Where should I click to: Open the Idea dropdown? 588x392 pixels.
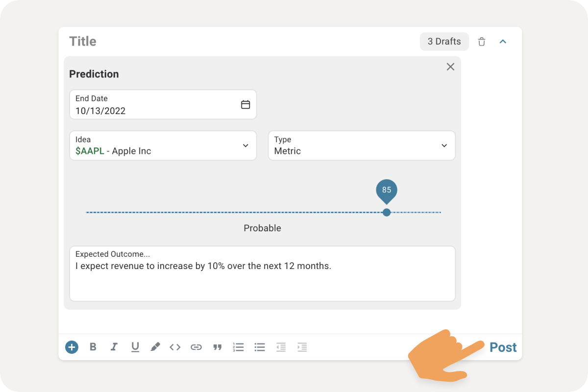(163, 146)
